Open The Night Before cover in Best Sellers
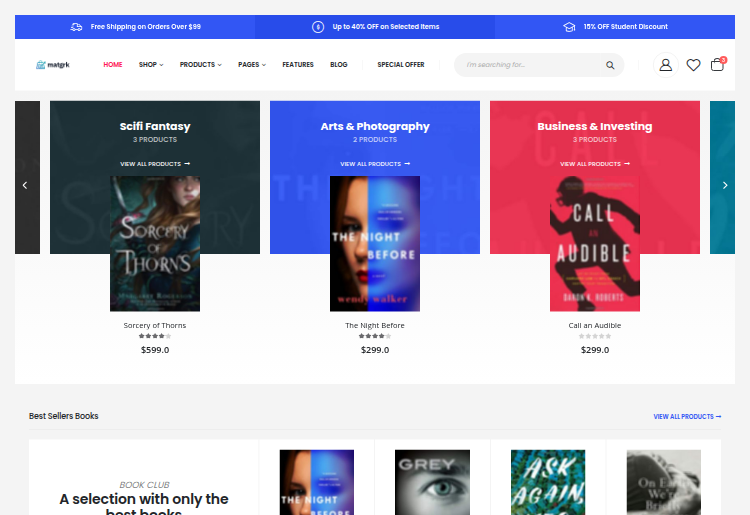 tap(317, 482)
